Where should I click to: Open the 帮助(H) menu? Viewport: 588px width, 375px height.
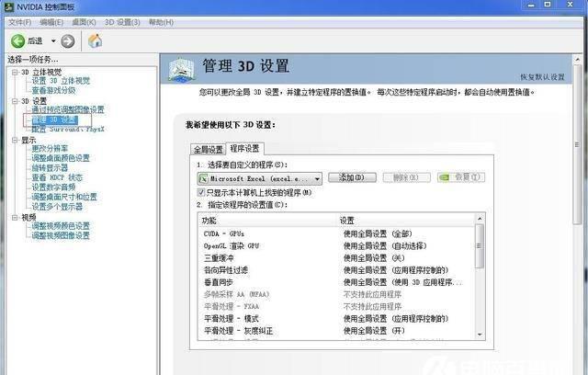click(162, 22)
